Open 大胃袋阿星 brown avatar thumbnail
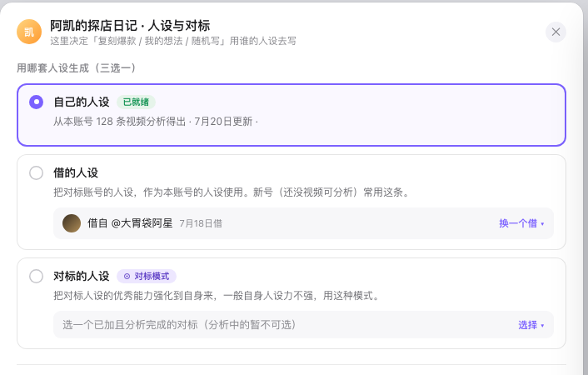Viewport: 588px width, 375px height. click(x=72, y=223)
